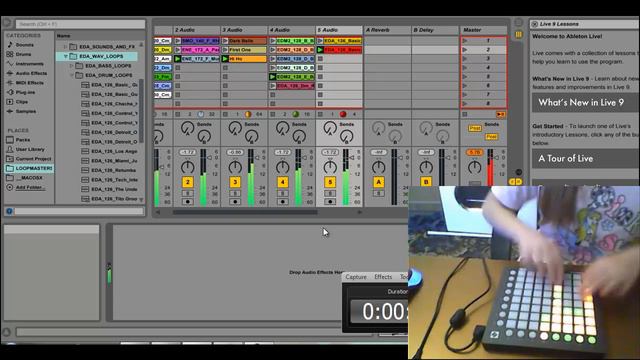Collapse the EDA_WAV_LOOPS folder
Viewport: 640px width, 360px height.
[65, 56]
